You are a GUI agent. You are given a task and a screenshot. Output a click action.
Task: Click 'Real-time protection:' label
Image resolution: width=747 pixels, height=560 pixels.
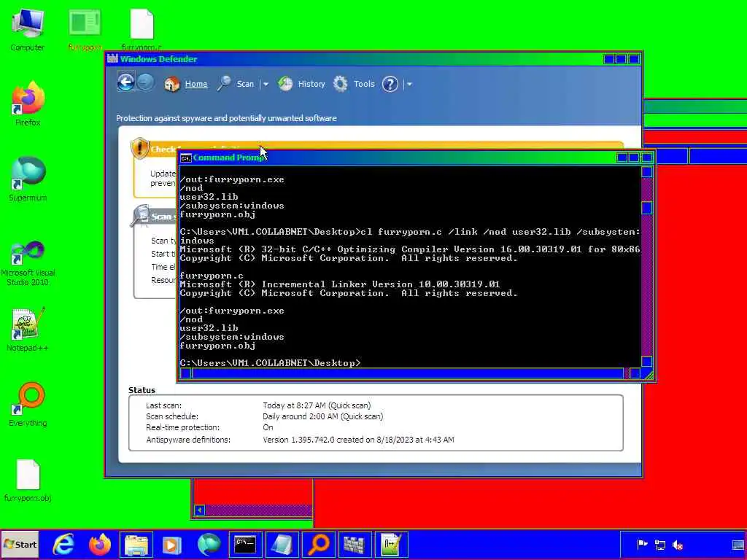[182, 427]
